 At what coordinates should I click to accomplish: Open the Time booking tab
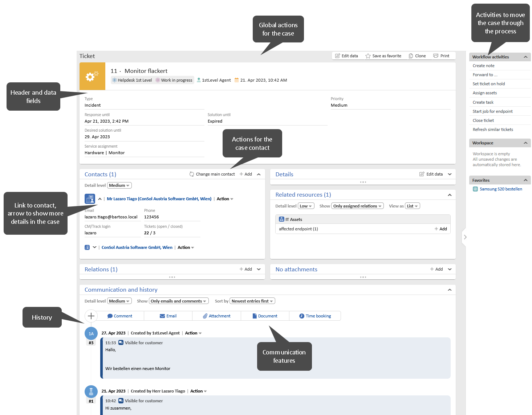tap(315, 316)
